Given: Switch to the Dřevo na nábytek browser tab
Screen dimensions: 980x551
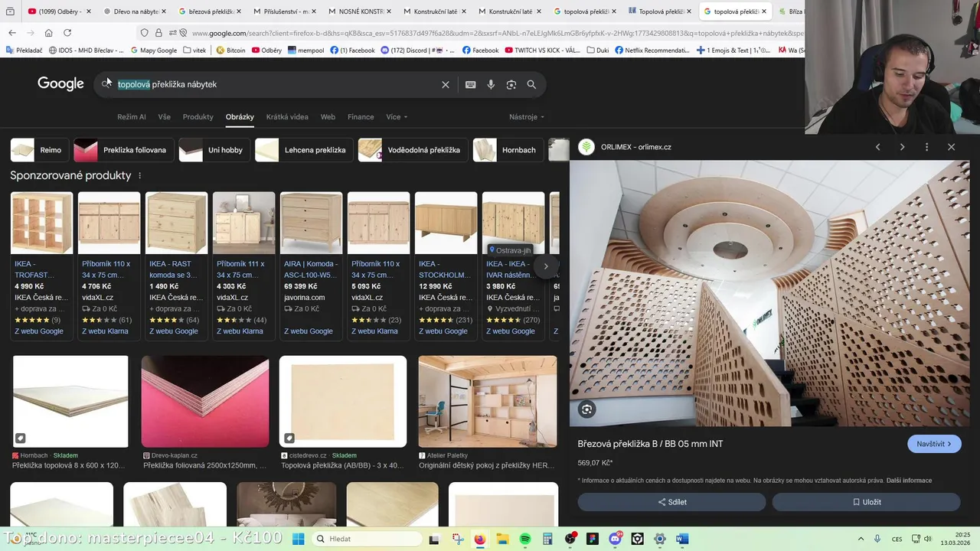Looking at the screenshot, I should pyautogui.click(x=134, y=11).
